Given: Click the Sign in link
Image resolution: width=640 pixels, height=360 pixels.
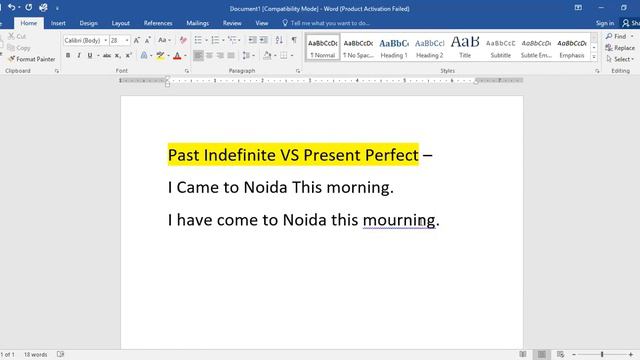Looking at the screenshot, I should coord(604,23).
